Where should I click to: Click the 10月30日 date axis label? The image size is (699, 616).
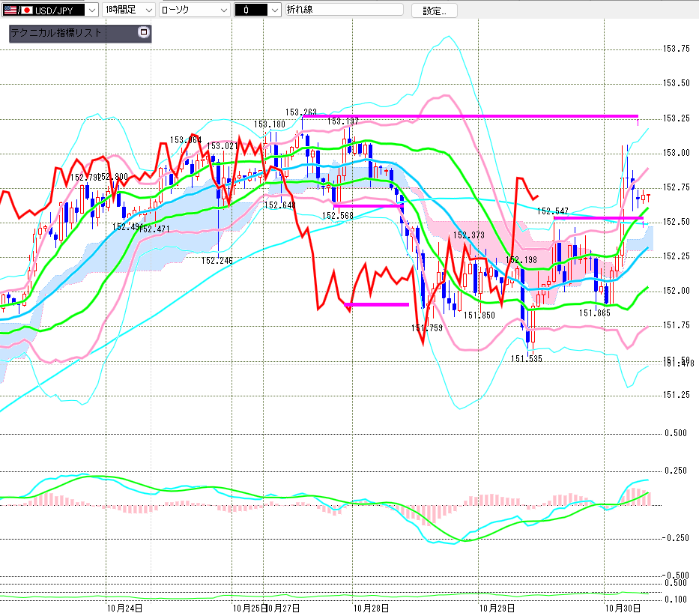tap(621, 608)
